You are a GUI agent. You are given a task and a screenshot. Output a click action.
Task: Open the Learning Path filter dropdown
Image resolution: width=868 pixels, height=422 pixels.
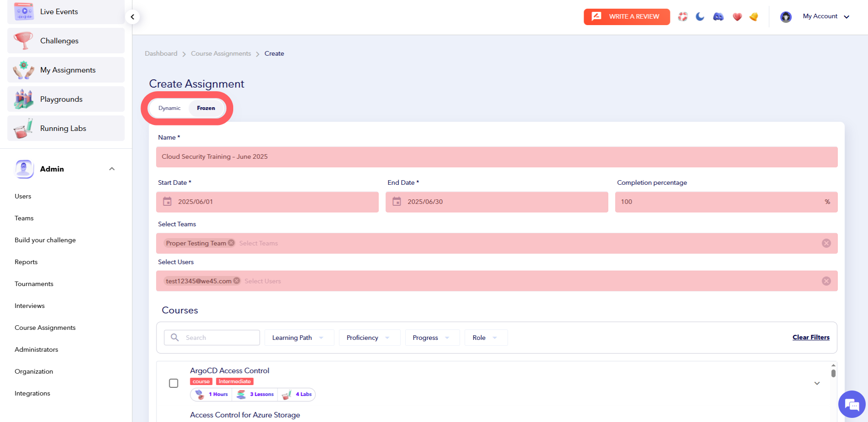click(x=298, y=338)
